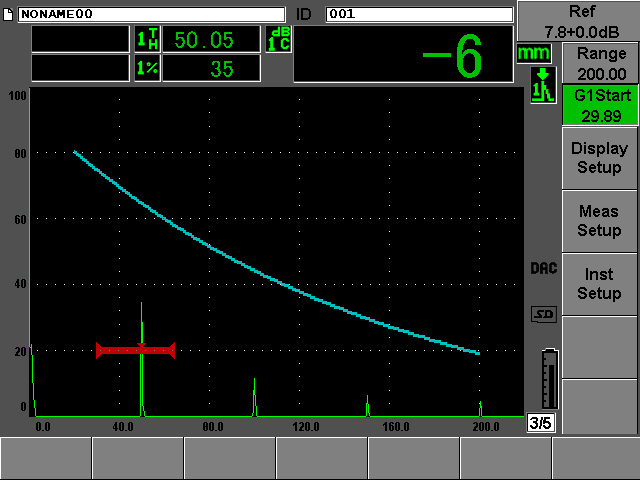Click the 3/5 menu page indicator

pos(540,424)
